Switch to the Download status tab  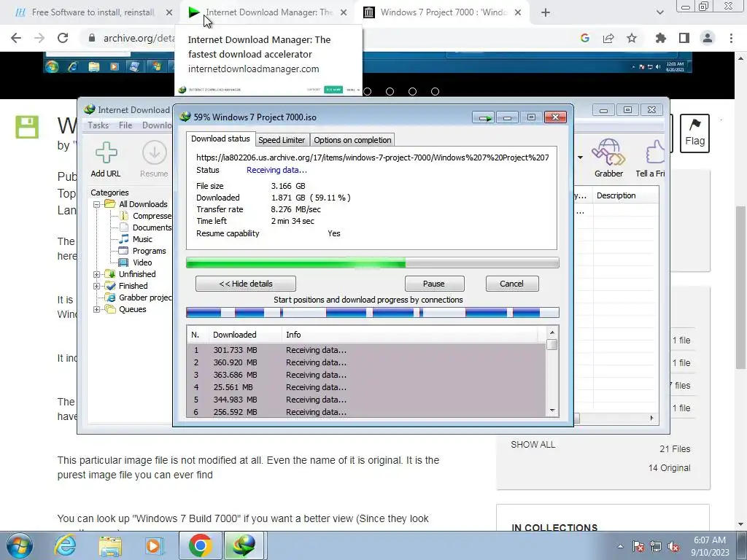coord(220,139)
